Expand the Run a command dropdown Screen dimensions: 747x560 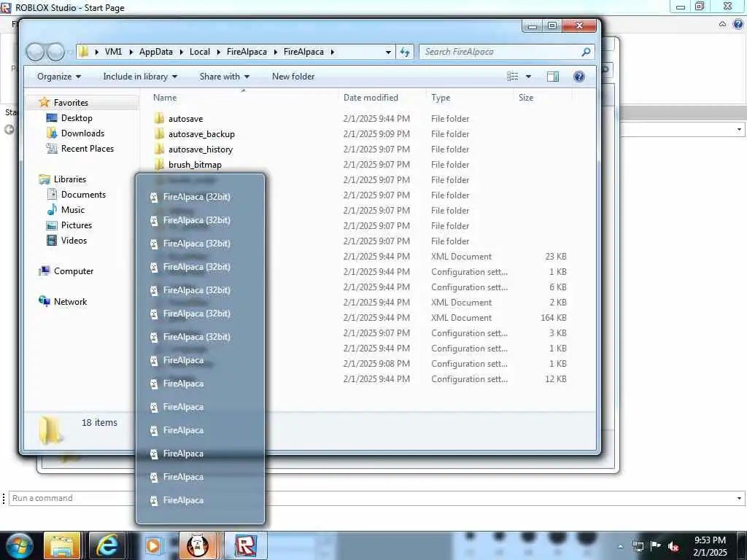tap(739, 499)
